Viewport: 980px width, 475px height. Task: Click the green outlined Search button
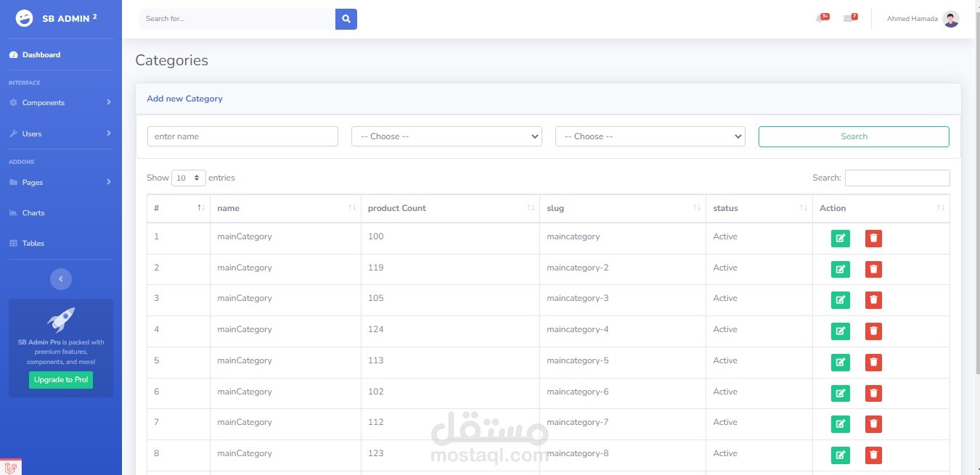854,136
